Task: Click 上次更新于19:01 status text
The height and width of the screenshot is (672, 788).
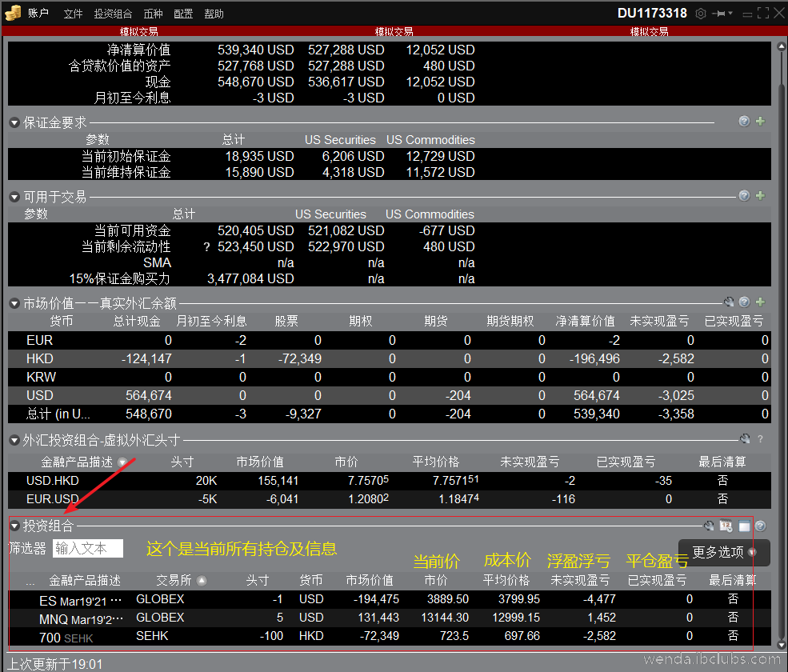Action: pyautogui.click(x=54, y=664)
